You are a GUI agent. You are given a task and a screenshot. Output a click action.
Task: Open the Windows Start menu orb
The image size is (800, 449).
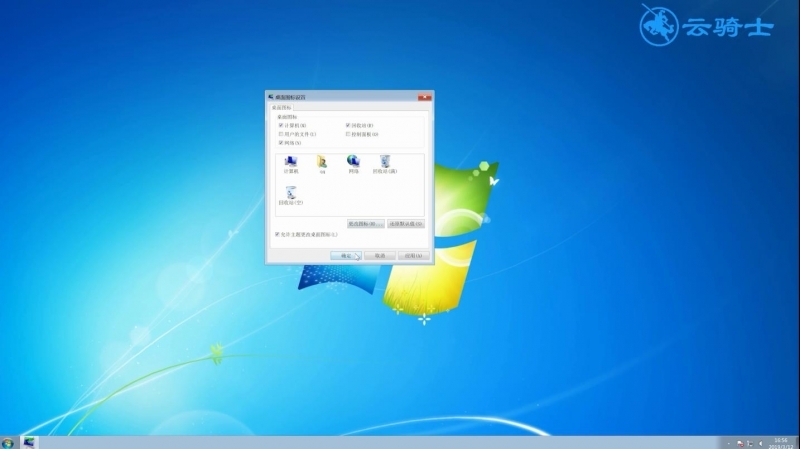(x=8, y=443)
